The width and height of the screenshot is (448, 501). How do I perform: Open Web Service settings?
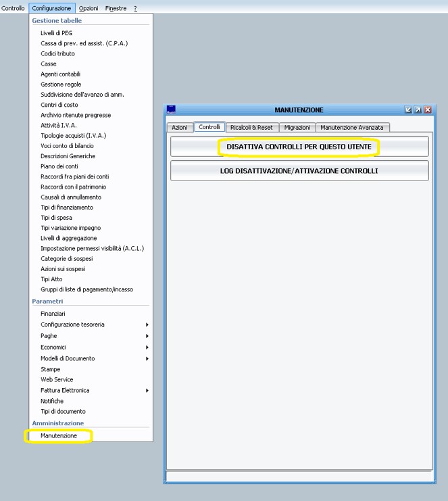pos(57,379)
